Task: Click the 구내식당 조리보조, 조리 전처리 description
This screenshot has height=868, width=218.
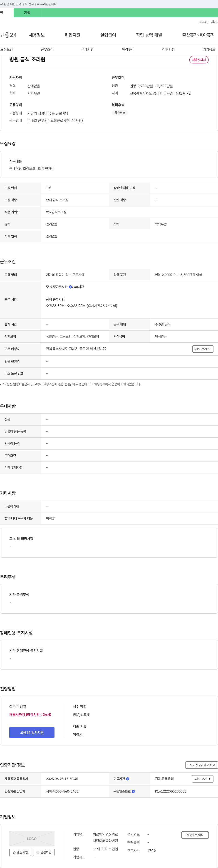Action: (32, 168)
